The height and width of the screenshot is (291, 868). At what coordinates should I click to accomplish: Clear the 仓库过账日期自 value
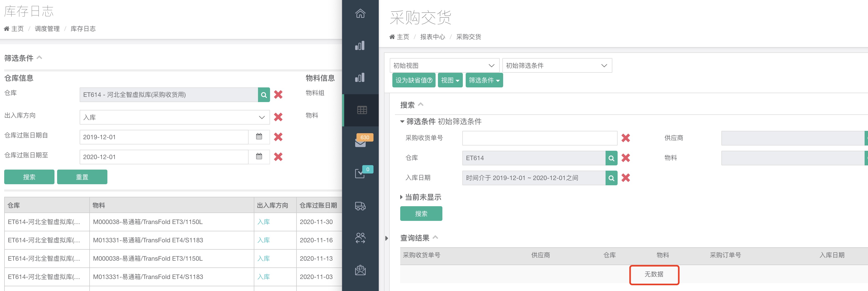278,137
